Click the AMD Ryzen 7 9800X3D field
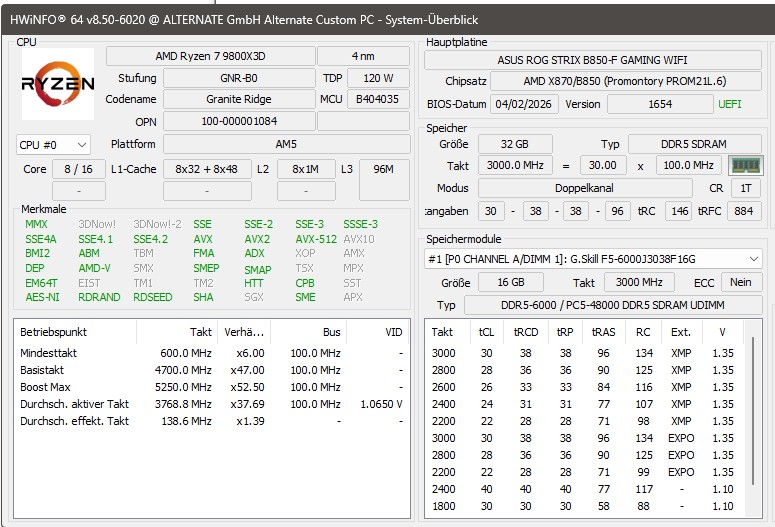Screen dimensions: 775x527 tap(211, 56)
